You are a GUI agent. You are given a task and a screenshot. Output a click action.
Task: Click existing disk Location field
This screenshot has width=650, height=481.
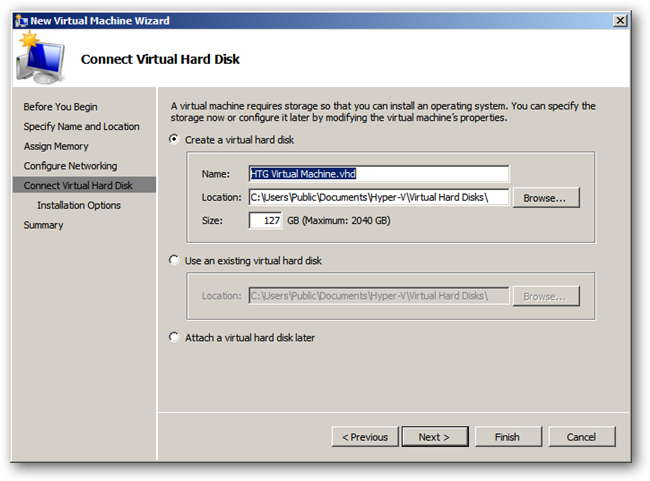[x=379, y=296]
